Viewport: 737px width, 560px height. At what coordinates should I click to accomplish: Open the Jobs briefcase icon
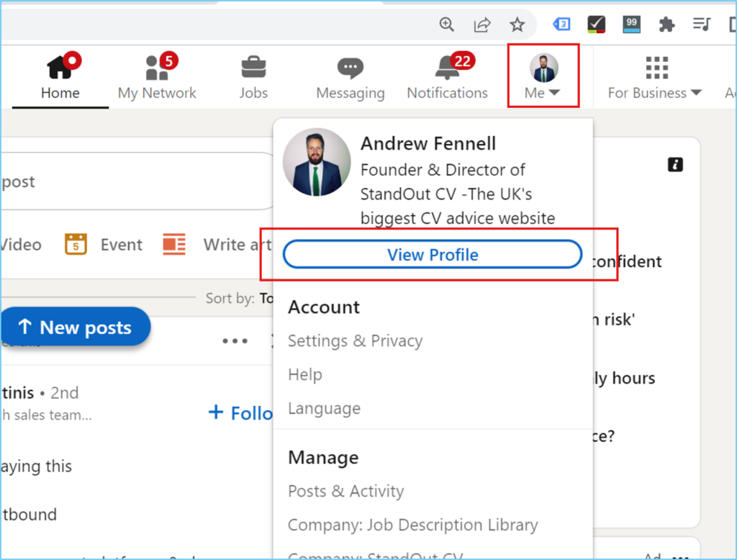(253, 68)
